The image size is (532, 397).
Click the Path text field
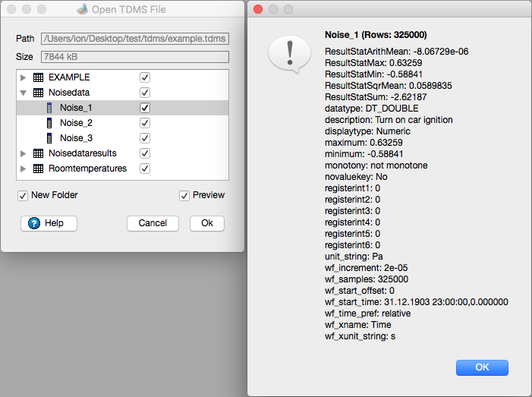(134, 38)
